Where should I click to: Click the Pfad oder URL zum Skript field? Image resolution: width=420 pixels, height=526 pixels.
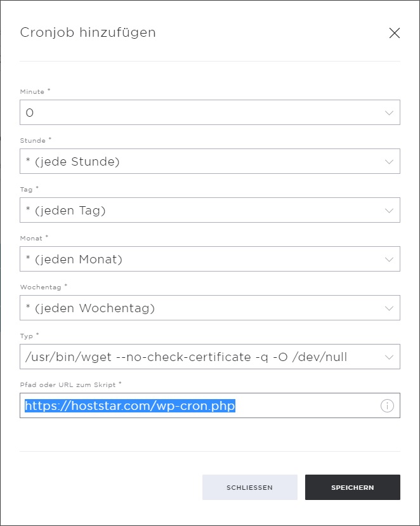click(210, 405)
